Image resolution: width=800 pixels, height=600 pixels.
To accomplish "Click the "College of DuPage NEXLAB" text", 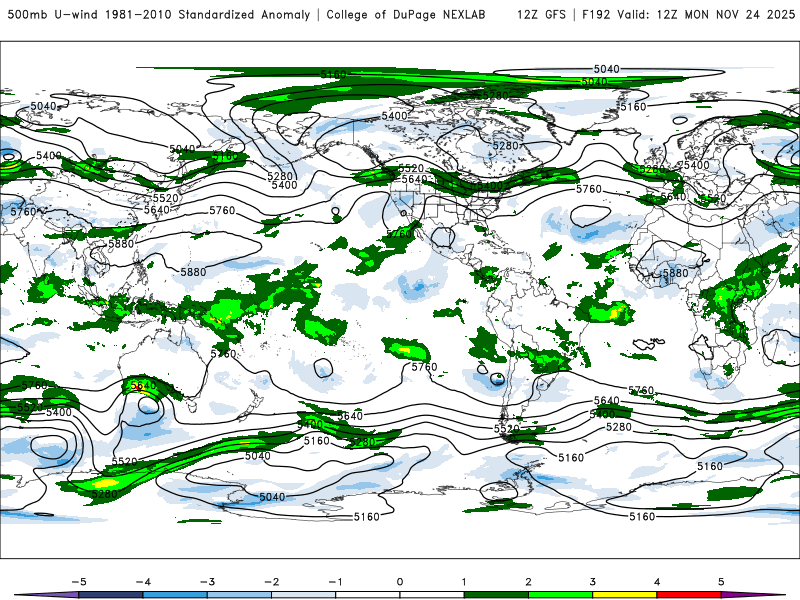I will 406,14.
